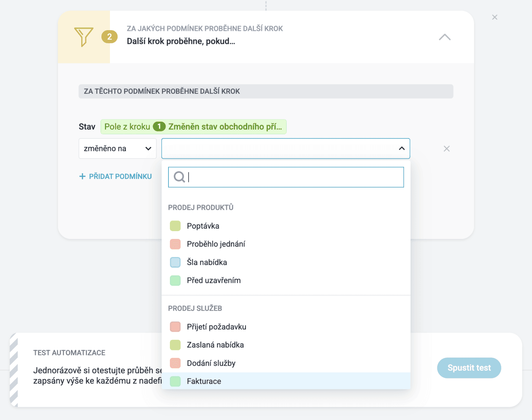Close the step panel with top X

(x=495, y=17)
